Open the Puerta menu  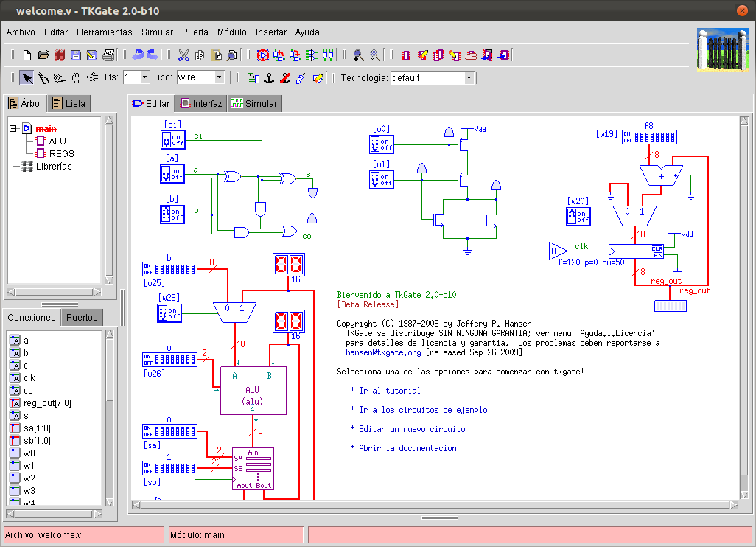pyautogui.click(x=195, y=32)
